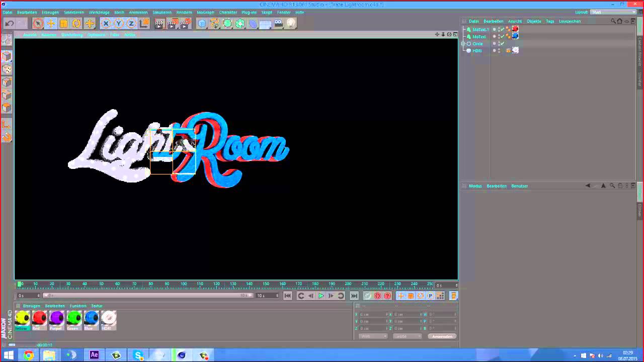Open the Modus menu in Attribute Manager
Image resolution: width=644 pixels, height=362 pixels.
tap(475, 186)
